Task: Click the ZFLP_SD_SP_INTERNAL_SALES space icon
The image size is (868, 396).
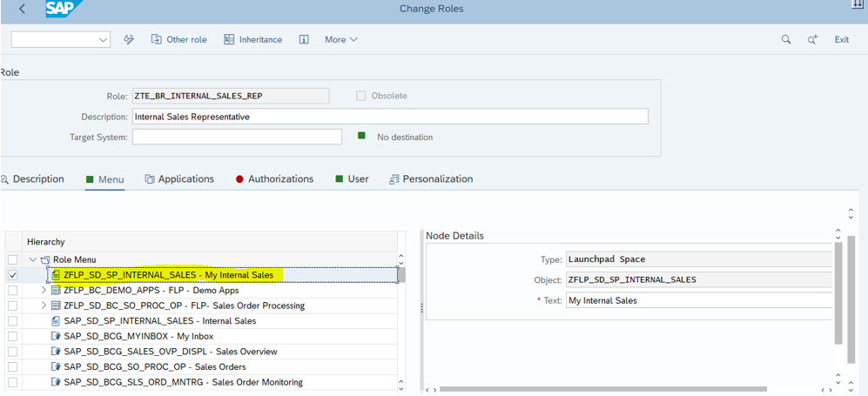Action: pos(56,275)
